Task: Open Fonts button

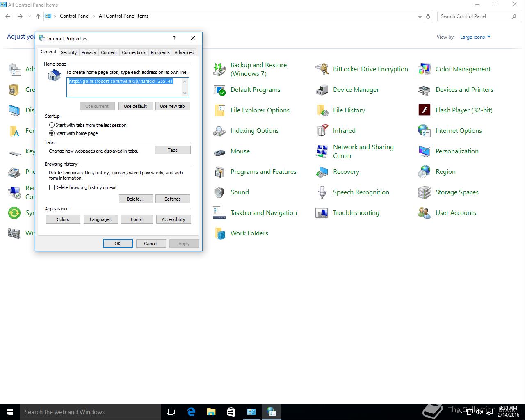Action: 137,219
